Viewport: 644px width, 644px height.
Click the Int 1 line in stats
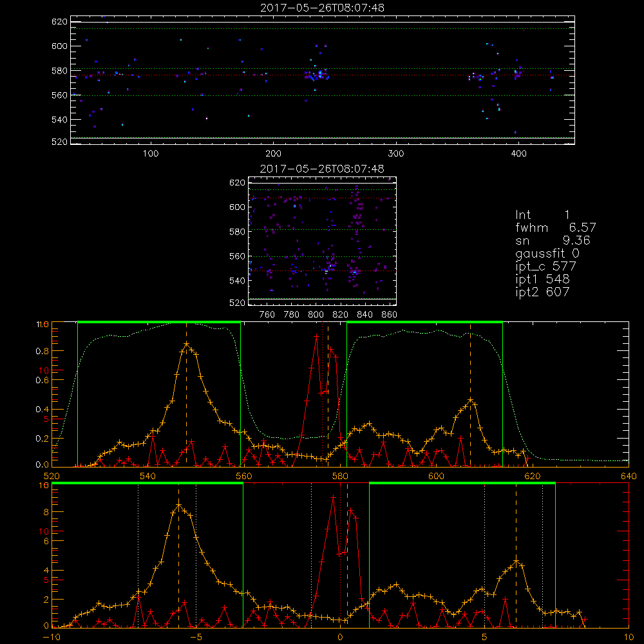[x=542, y=215]
